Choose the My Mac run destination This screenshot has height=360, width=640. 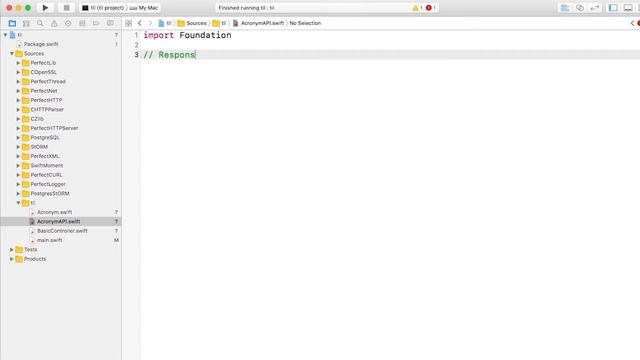coord(144,8)
